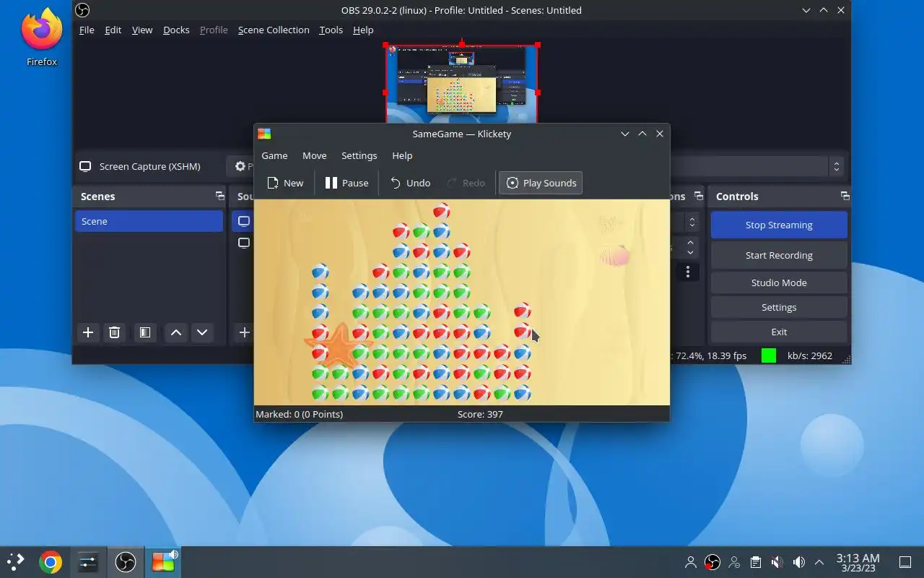Open Klickety's Help menu

click(x=402, y=155)
